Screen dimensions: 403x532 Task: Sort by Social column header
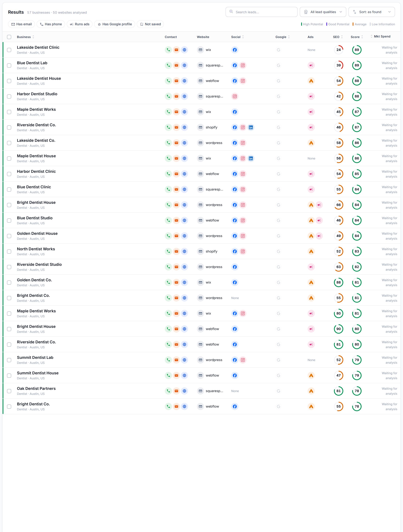(x=237, y=37)
